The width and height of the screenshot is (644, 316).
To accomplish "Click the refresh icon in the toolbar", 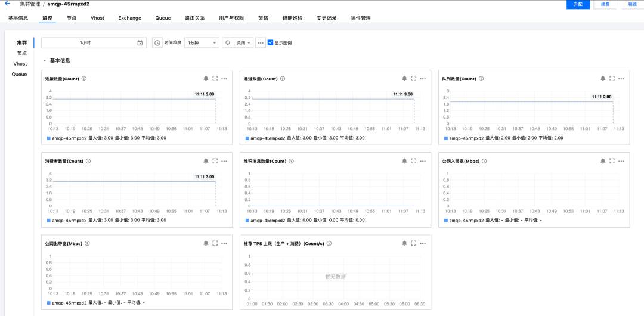I will 228,43.
